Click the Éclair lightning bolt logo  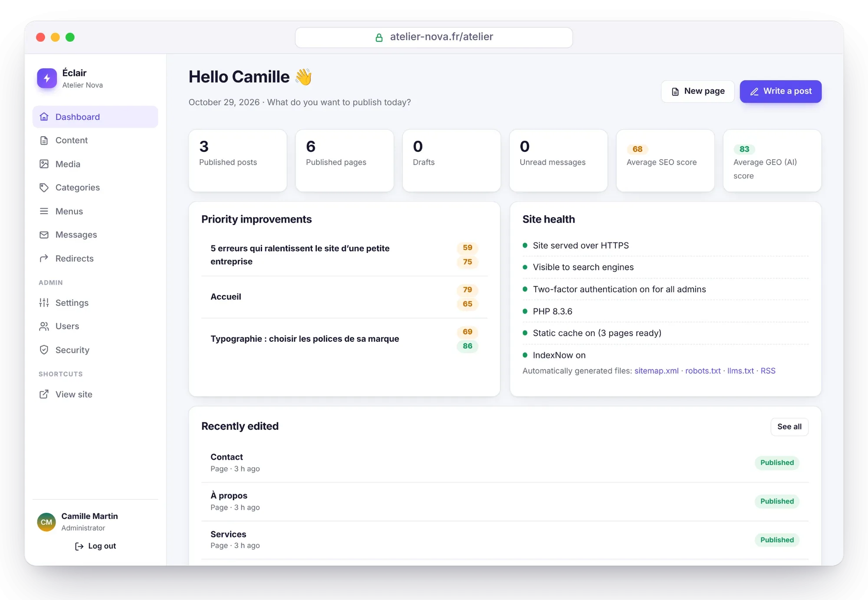47,79
